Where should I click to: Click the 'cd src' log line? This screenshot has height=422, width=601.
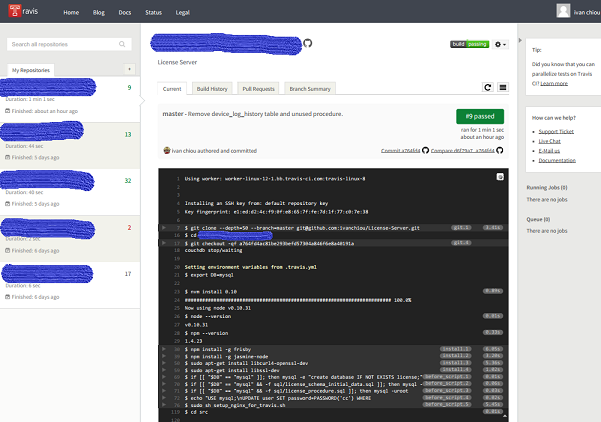coord(333,412)
